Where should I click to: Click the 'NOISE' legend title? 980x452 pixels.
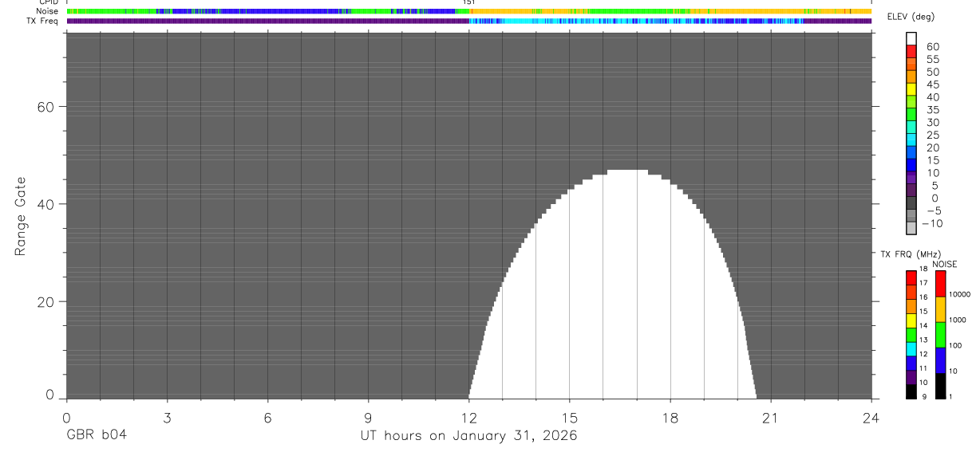(x=945, y=265)
